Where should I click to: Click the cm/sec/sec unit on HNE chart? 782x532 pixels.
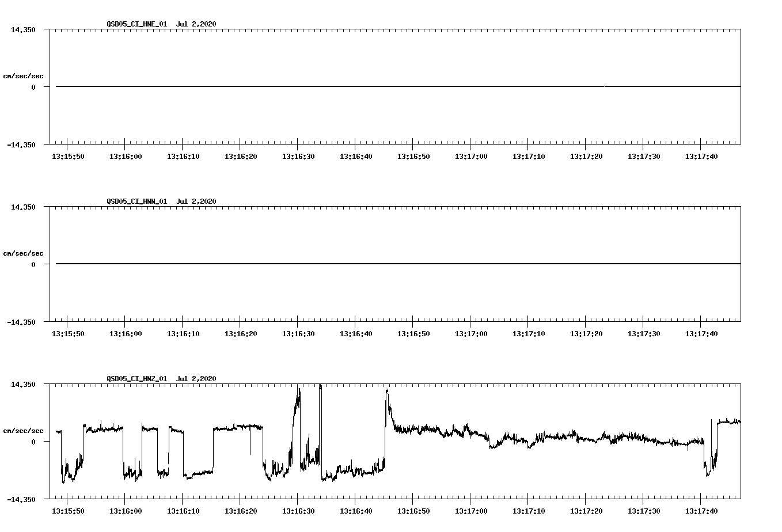pos(23,76)
